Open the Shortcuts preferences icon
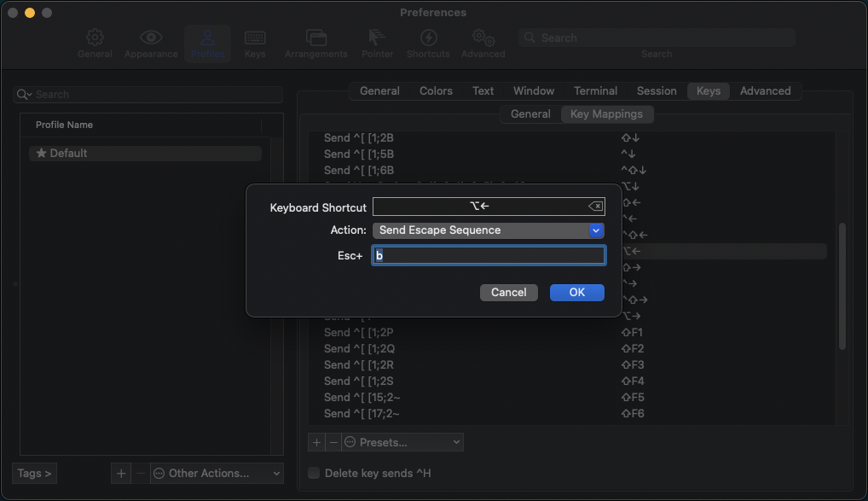The image size is (868, 501). point(428,44)
